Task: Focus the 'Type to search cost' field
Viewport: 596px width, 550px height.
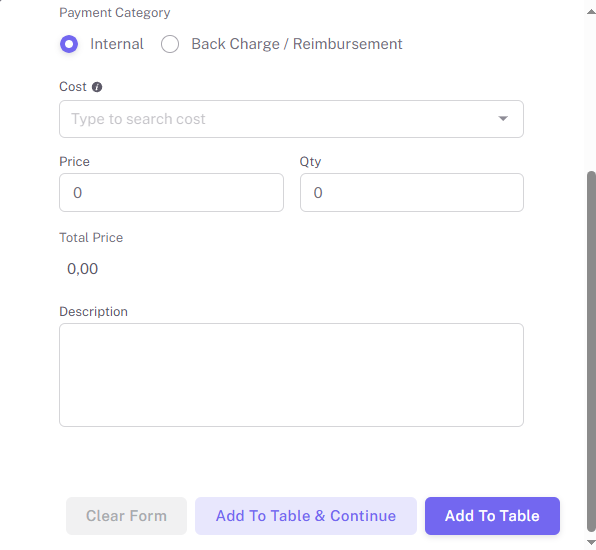Action: (x=291, y=119)
